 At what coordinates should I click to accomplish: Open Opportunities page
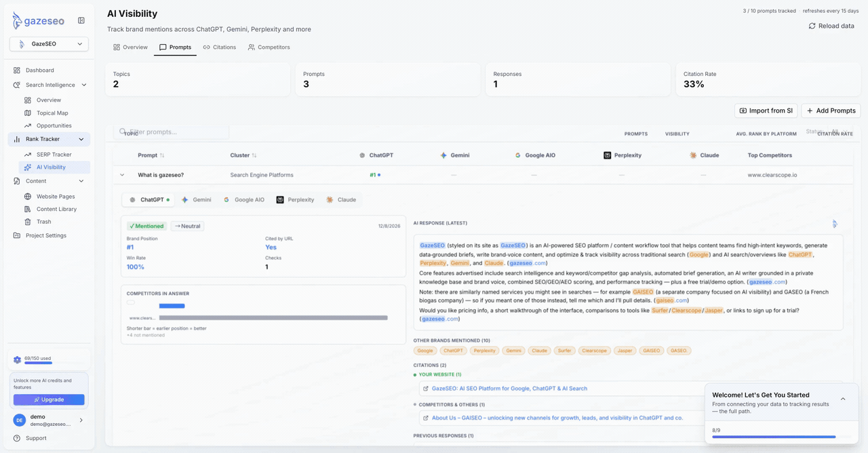click(x=54, y=126)
